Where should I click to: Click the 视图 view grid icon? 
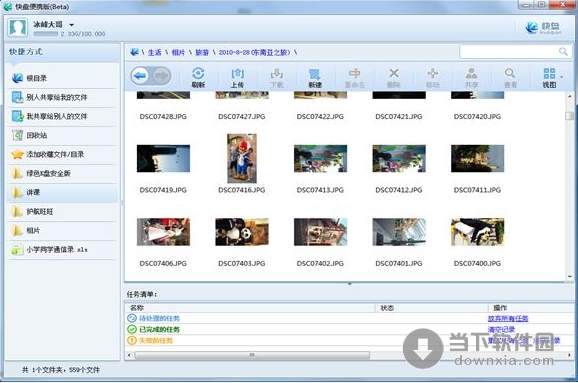click(549, 73)
